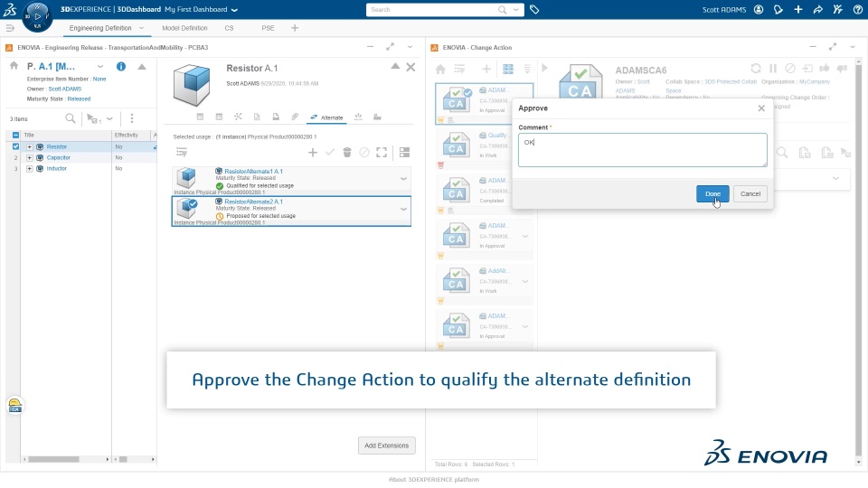Toggle the Resistor row checkbox

(15, 146)
